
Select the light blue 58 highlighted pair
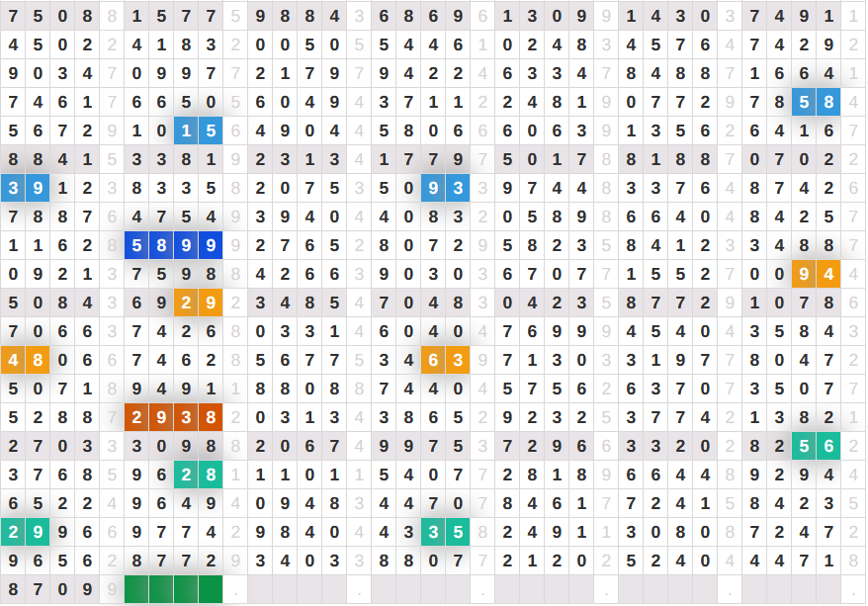pos(816,102)
